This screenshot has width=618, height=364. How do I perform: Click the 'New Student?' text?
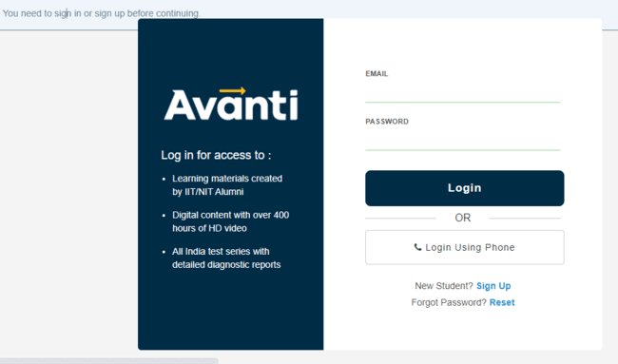pyautogui.click(x=444, y=286)
